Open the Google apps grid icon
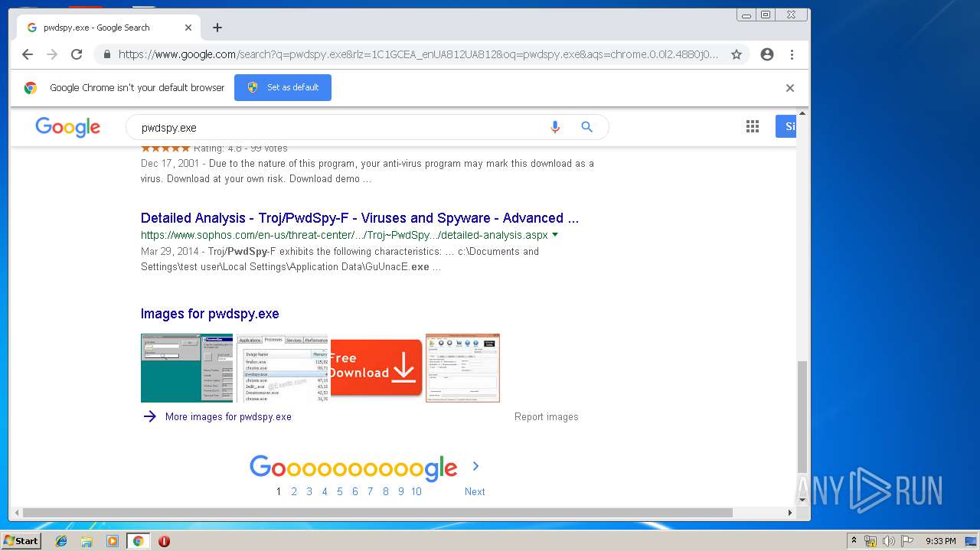The width and height of the screenshot is (980, 551). coord(753,127)
